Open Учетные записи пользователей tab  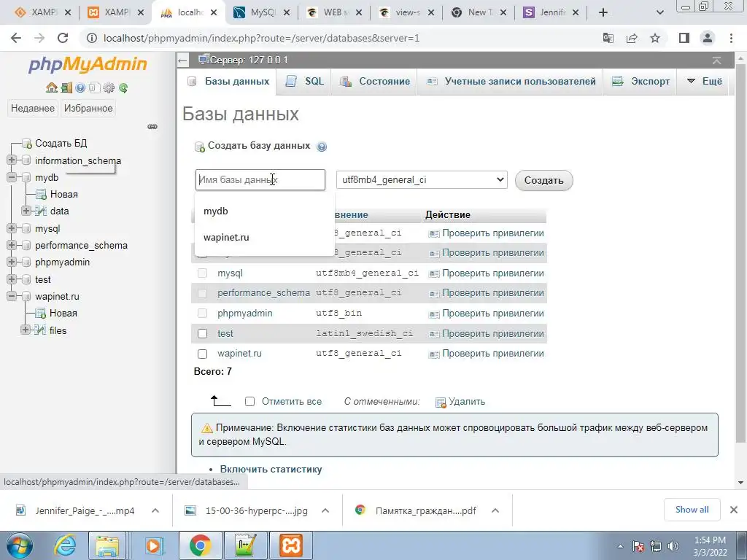[510, 82]
